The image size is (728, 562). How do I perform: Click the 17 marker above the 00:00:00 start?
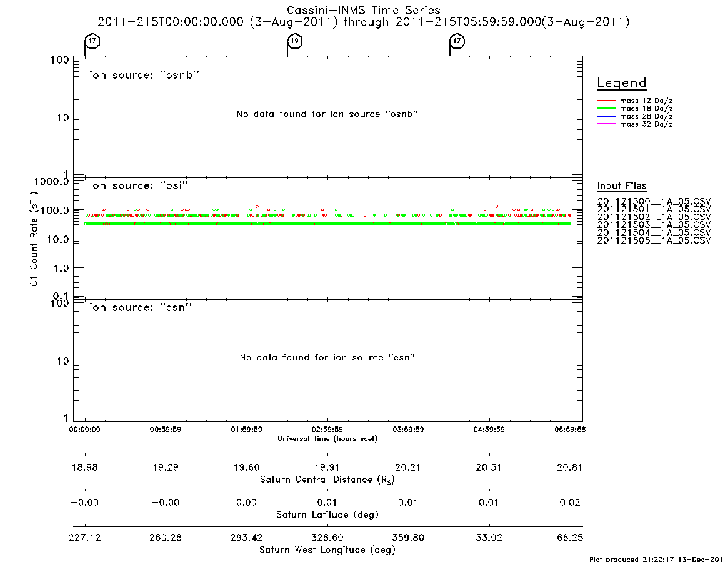click(x=92, y=41)
